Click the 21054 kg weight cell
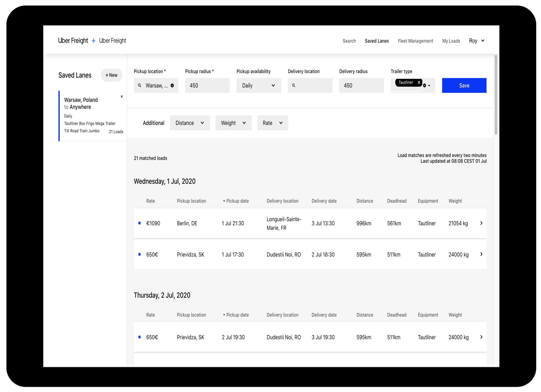Screen dimensions: 541x392 click(458, 223)
